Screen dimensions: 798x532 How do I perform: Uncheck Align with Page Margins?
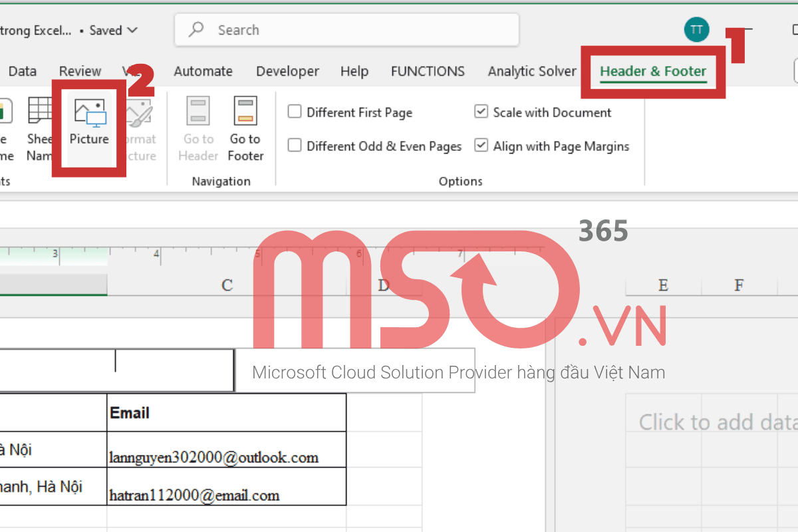point(481,146)
